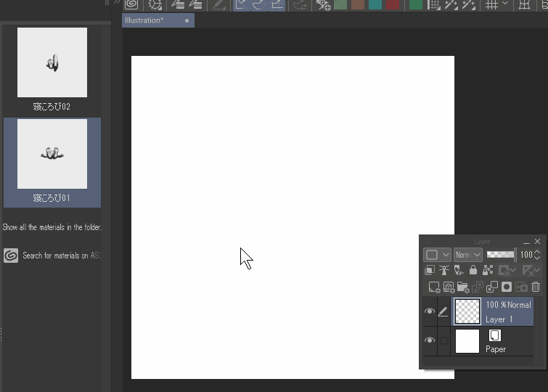Create a New Layer Folder
The width and height of the screenshot is (548, 392).
[x=463, y=287]
